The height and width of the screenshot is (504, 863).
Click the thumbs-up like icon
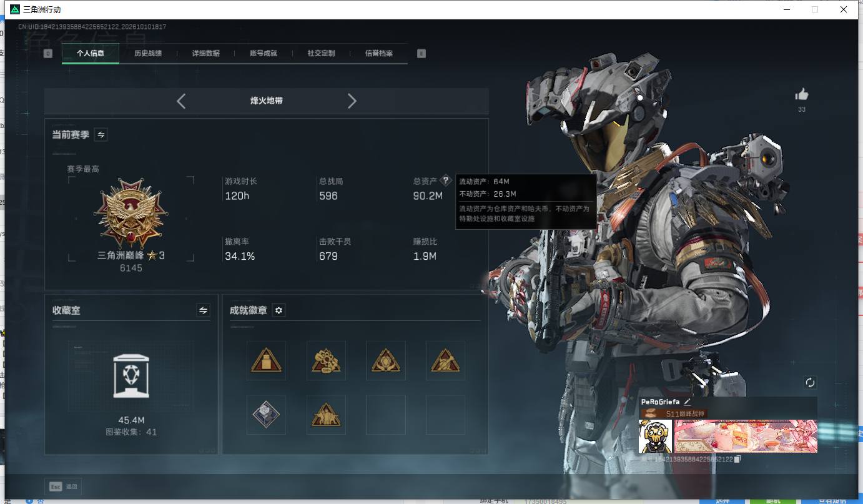[802, 94]
